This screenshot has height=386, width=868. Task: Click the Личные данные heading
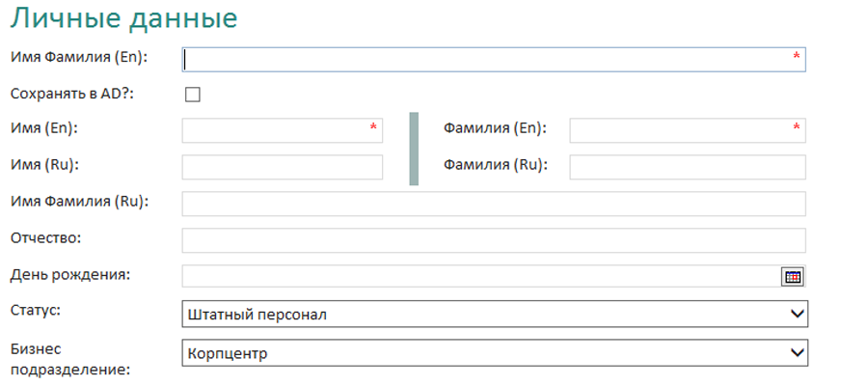pyautogui.click(x=124, y=18)
